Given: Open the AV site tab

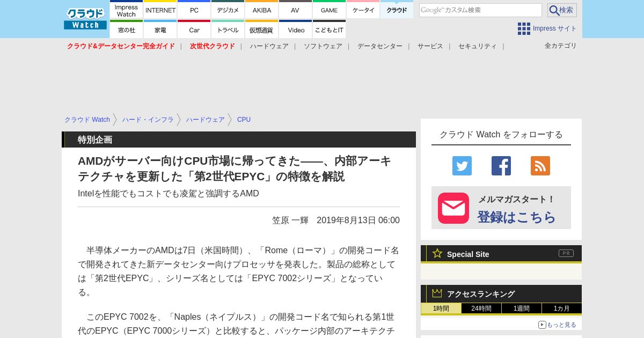Looking at the screenshot, I should [x=295, y=10].
